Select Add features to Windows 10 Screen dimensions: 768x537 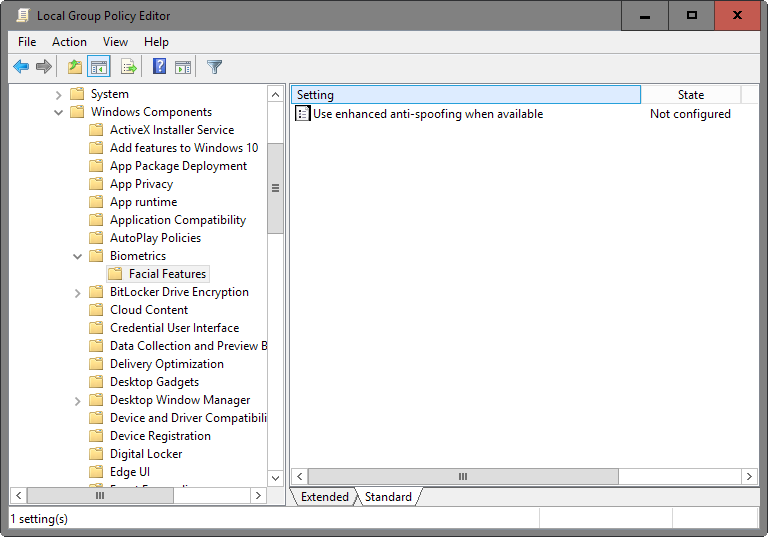click(184, 148)
